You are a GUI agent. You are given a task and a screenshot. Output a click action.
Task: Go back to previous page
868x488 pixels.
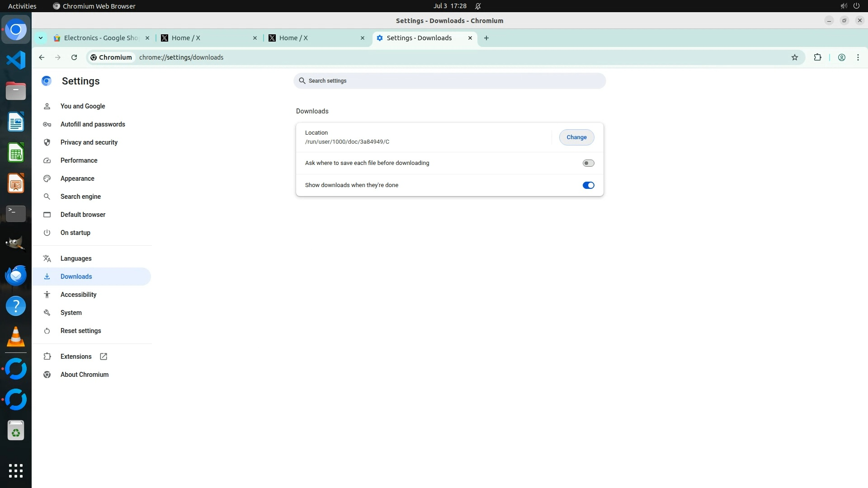(x=42, y=57)
